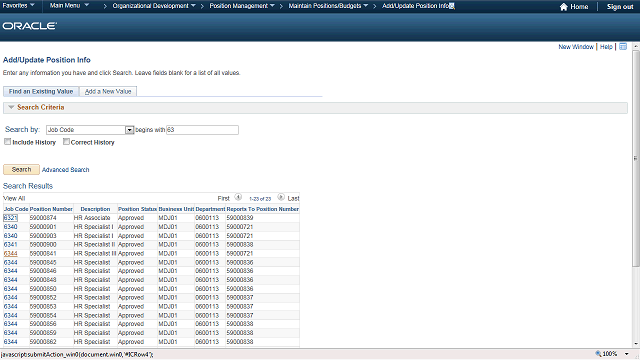This screenshot has width=640, height=360.
Task: Open job code 6341 HR Specialist II row
Action: [x=11, y=244]
